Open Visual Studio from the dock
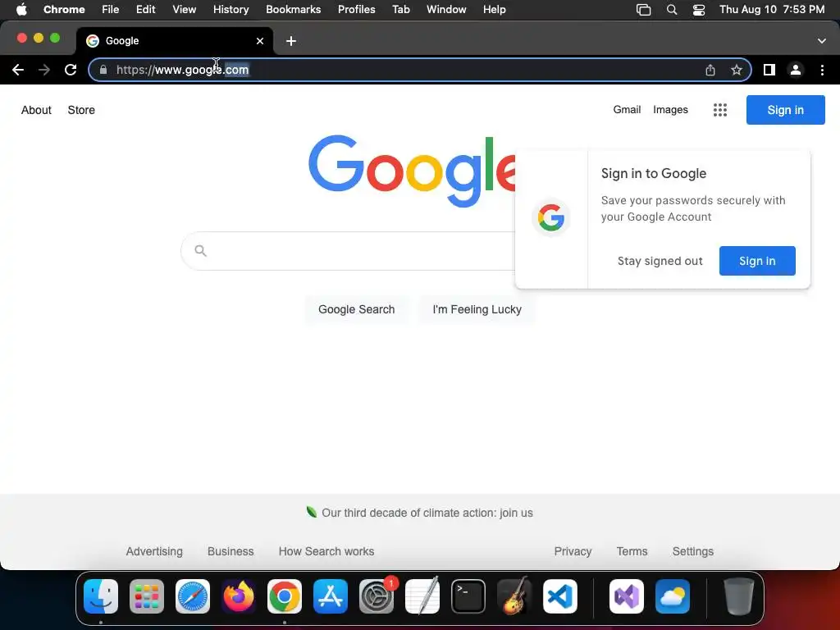Image resolution: width=840 pixels, height=630 pixels. pyautogui.click(x=627, y=596)
